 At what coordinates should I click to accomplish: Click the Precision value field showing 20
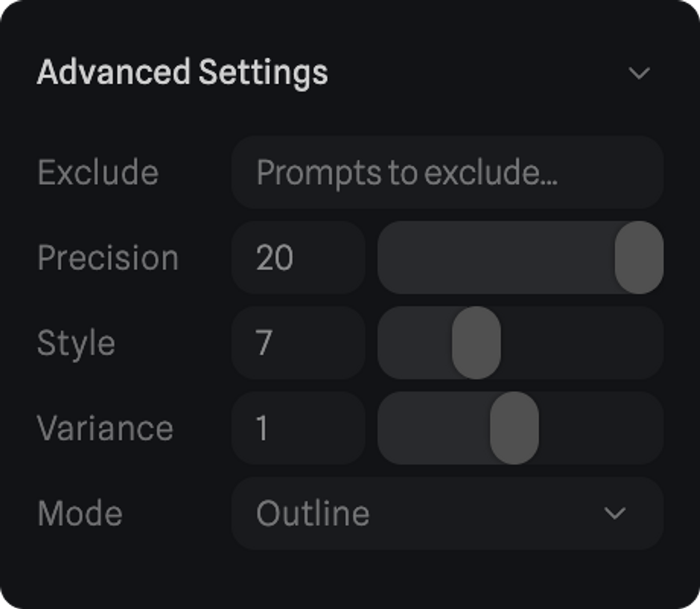coord(298,257)
